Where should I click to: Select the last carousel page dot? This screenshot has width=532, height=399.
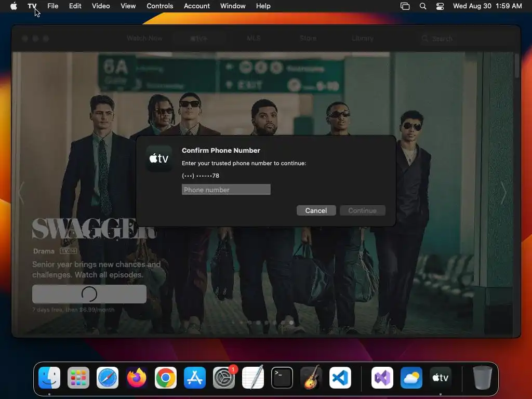(291, 323)
